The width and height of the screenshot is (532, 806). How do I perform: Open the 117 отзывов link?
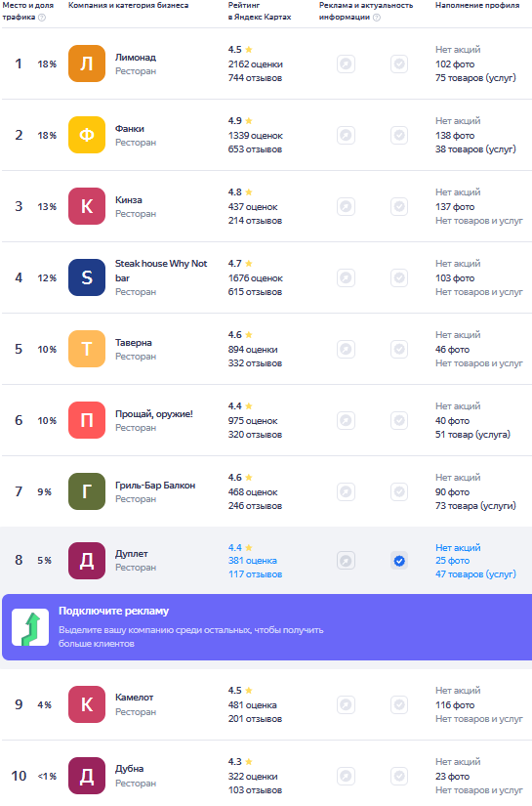click(255, 574)
